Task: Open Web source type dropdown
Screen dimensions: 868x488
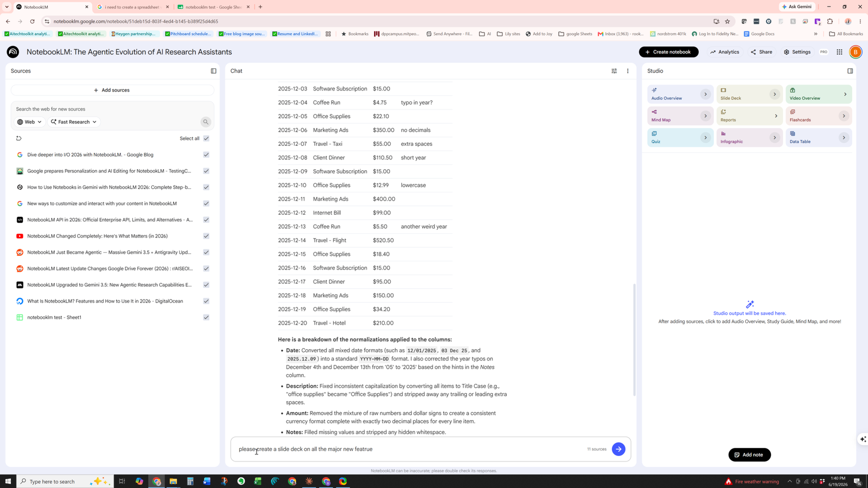Action: (29, 122)
